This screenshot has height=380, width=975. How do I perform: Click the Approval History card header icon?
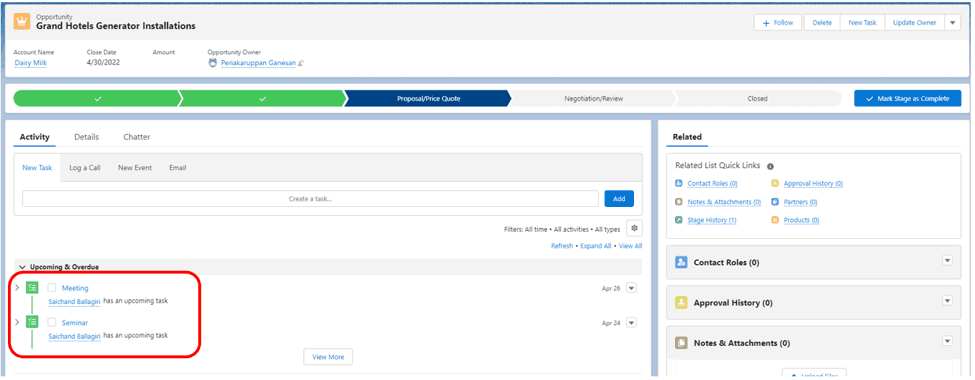point(681,303)
